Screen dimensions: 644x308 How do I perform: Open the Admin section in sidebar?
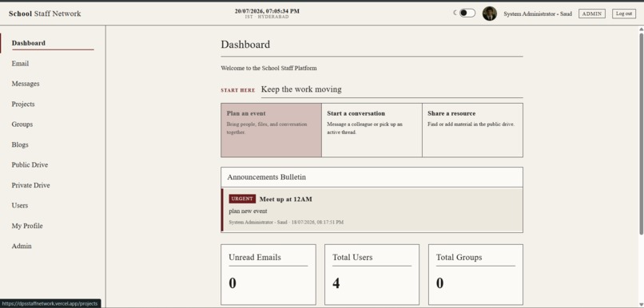[22, 246]
